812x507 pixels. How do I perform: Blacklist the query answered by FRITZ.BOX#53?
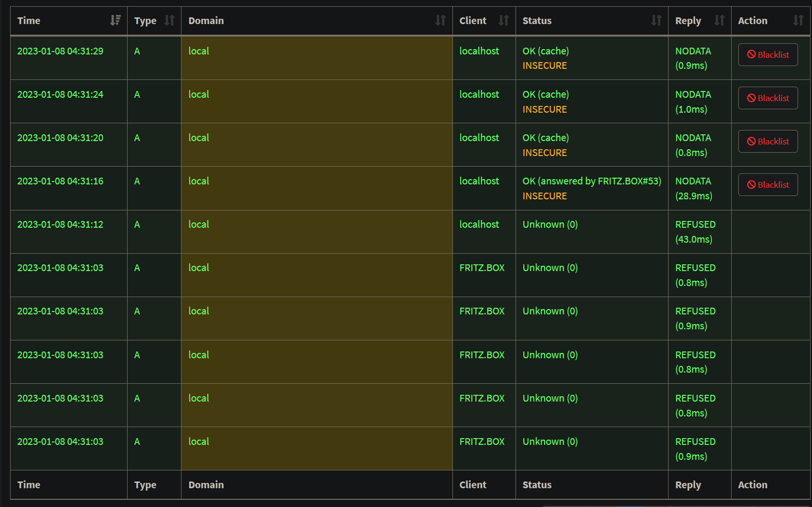tap(768, 185)
